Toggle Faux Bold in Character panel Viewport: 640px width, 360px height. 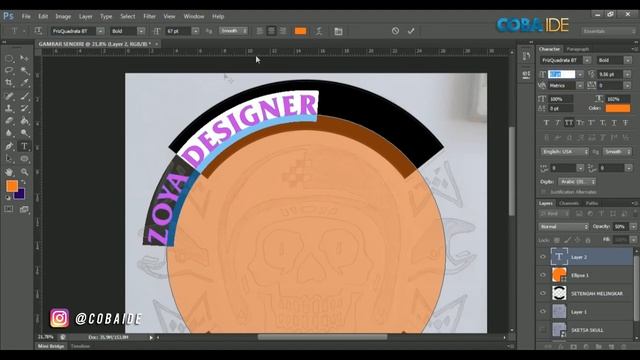pyautogui.click(x=546, y=122)
